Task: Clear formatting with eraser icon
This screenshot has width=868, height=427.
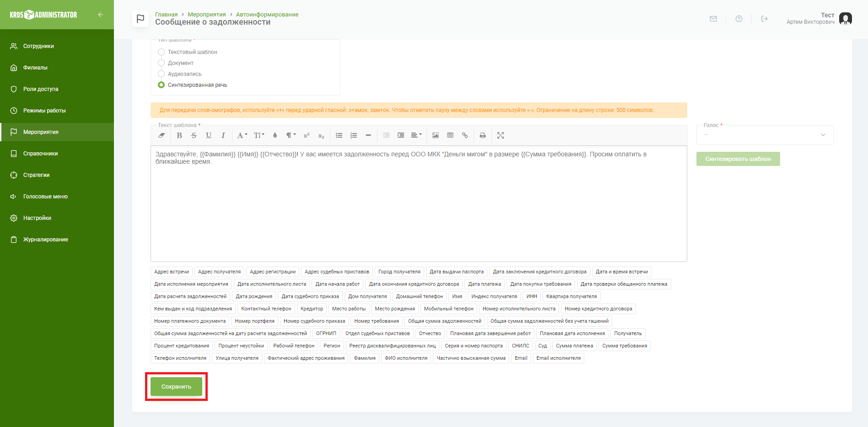Action: (162, 135)
